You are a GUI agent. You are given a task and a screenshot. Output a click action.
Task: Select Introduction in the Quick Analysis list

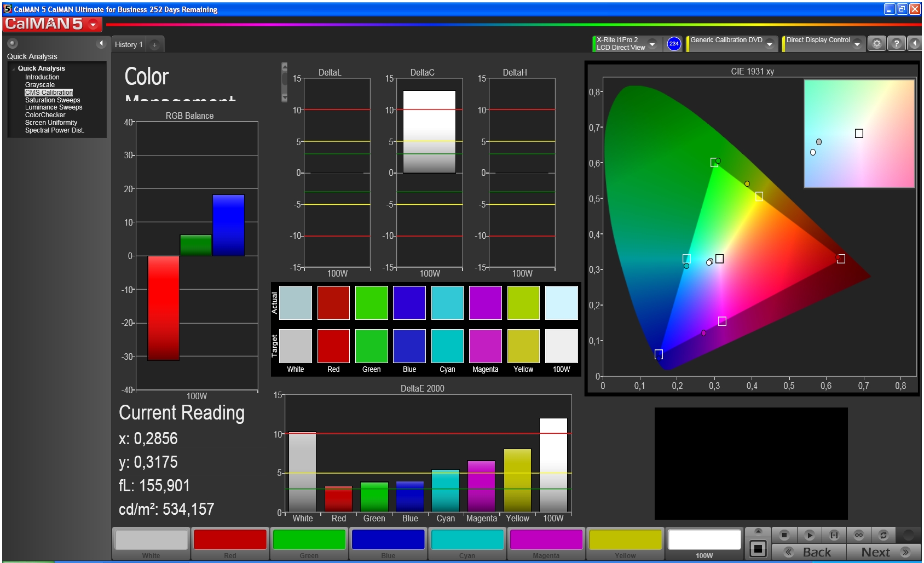tap(42, 77)
